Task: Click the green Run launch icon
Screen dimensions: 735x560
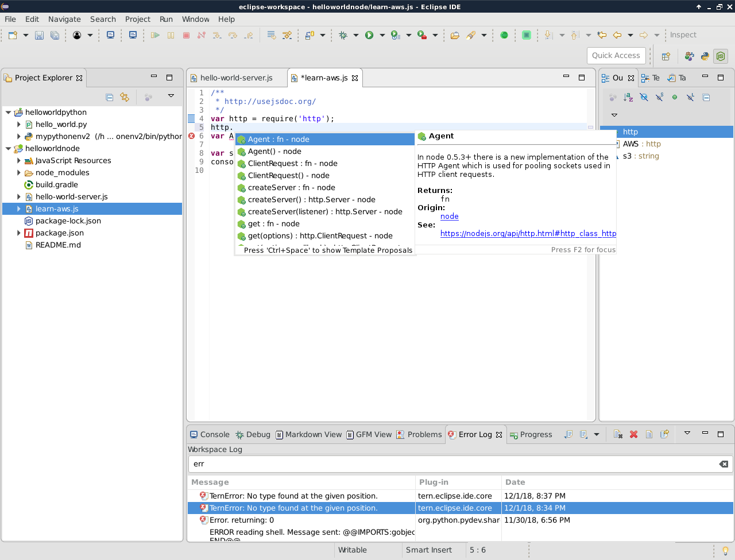Action: (x=369, y=35)
